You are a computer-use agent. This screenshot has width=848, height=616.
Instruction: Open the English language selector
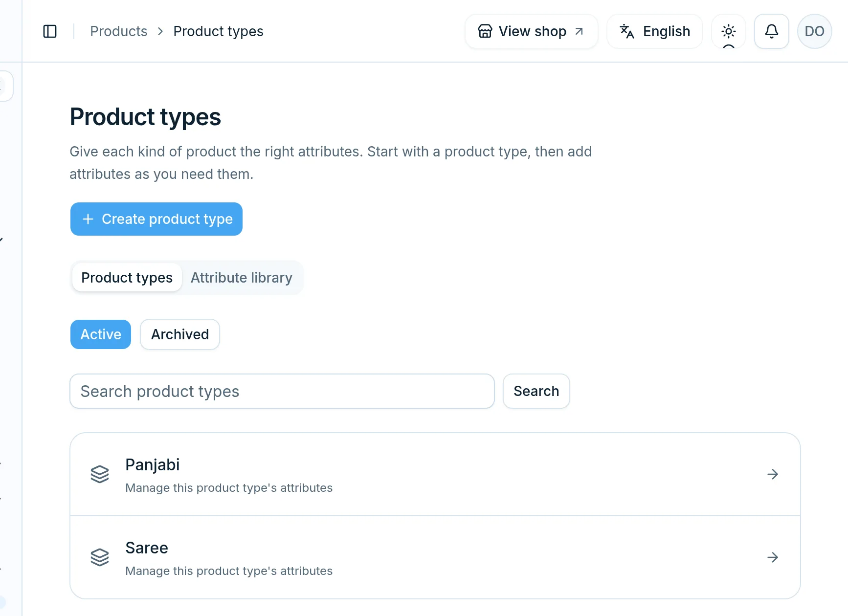tap(655, 31)
